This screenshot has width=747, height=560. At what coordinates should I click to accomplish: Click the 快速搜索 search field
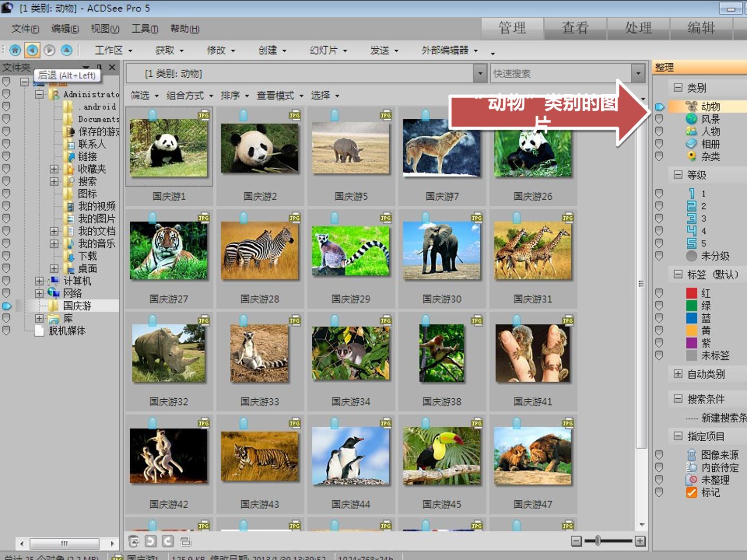(561, 74)
